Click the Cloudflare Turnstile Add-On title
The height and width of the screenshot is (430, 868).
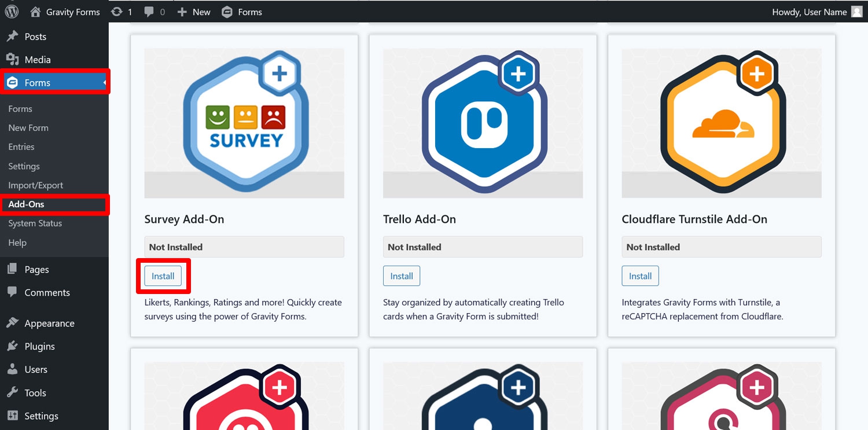coord(694,219)
